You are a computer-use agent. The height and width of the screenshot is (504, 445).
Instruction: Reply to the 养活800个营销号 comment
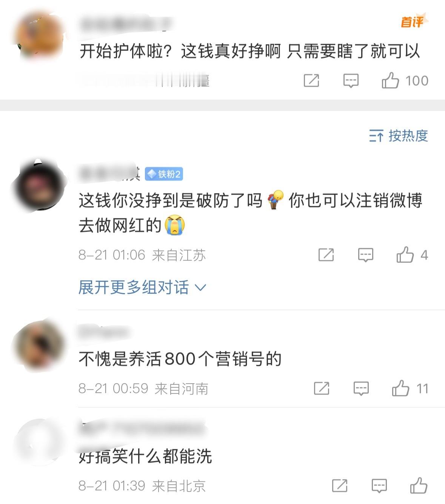[361, 389]
